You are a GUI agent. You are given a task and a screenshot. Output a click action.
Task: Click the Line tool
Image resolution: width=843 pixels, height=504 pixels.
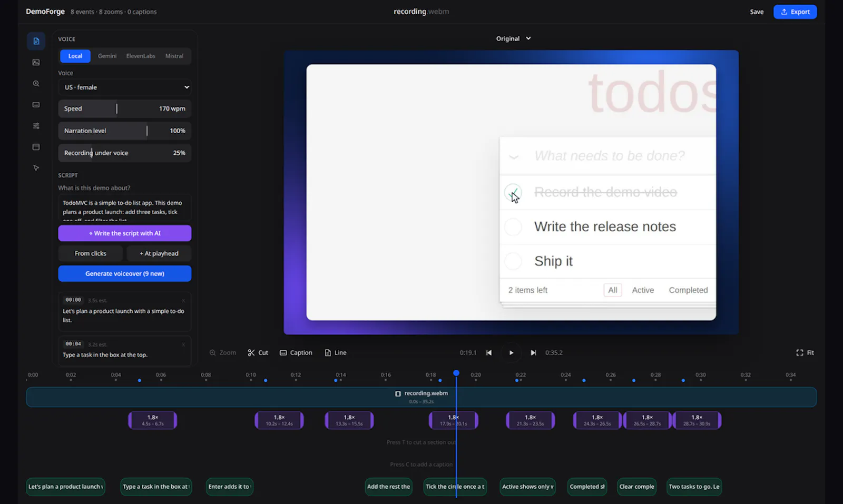336,353
